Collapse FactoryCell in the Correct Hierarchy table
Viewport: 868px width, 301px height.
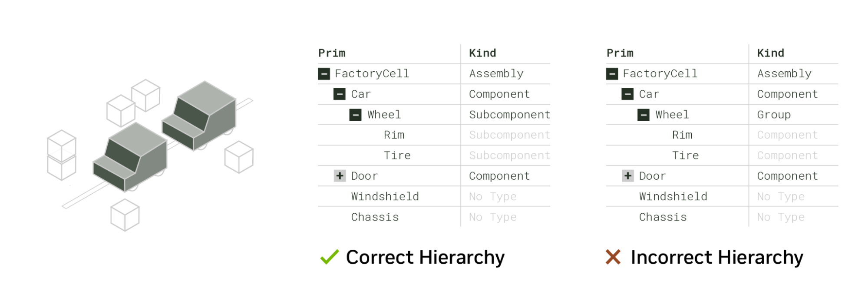coord(324,74)
